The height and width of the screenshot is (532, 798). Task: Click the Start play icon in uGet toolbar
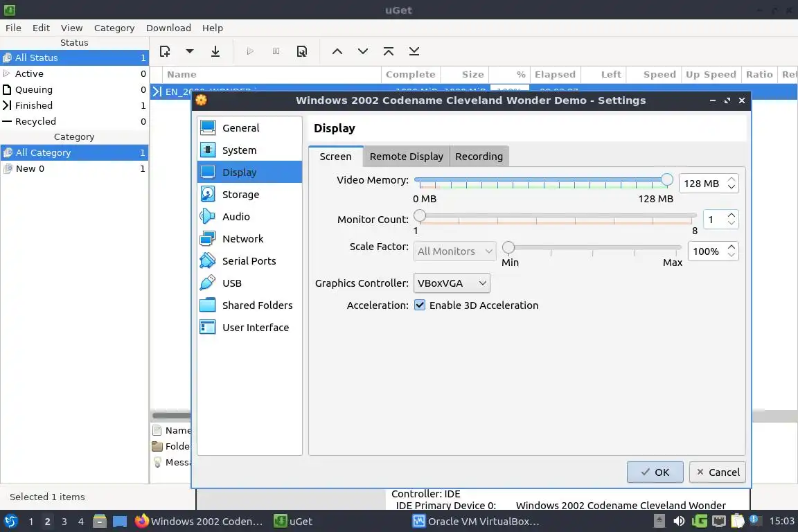tap(250, 51)
